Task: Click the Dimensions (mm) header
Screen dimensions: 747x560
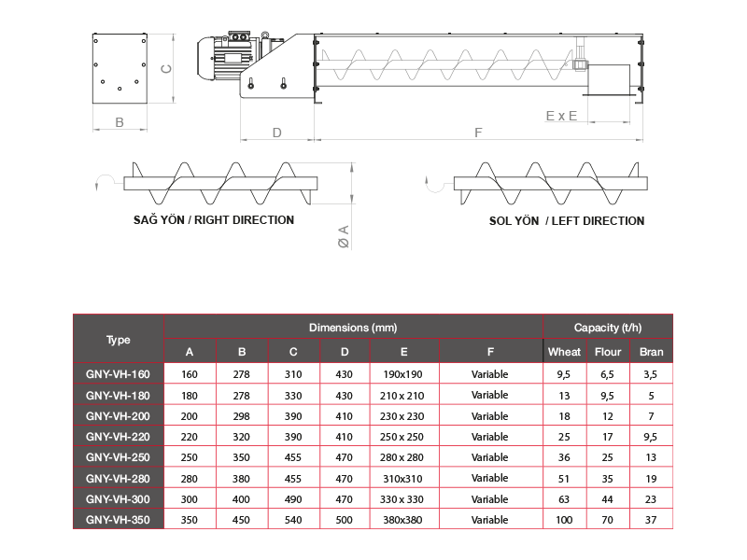Action: tap(353, 328)
